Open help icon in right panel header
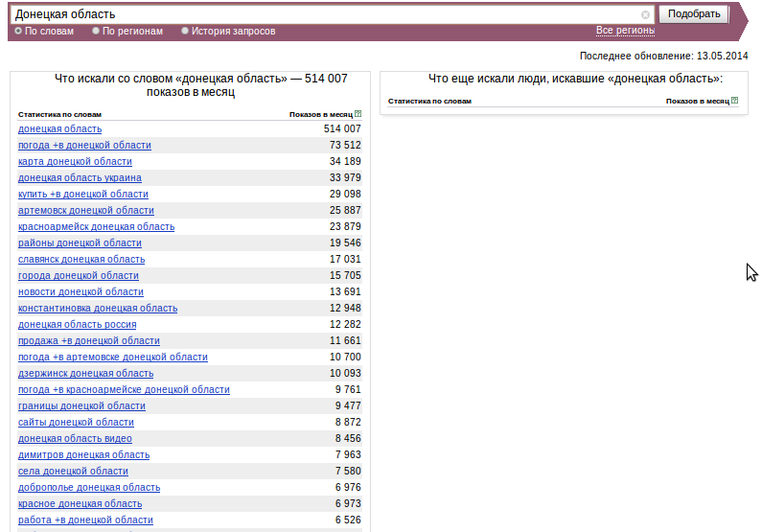 point(735,101)
